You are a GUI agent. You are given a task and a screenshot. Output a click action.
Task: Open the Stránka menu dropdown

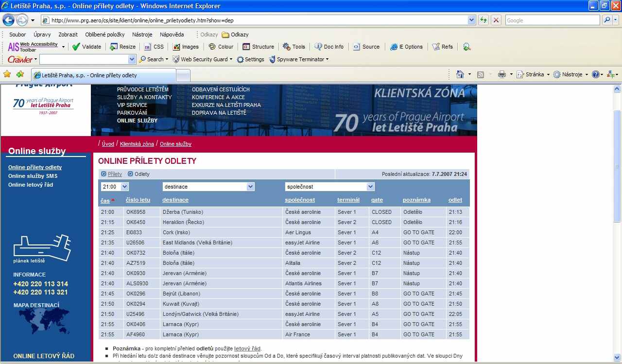point(534,74)
